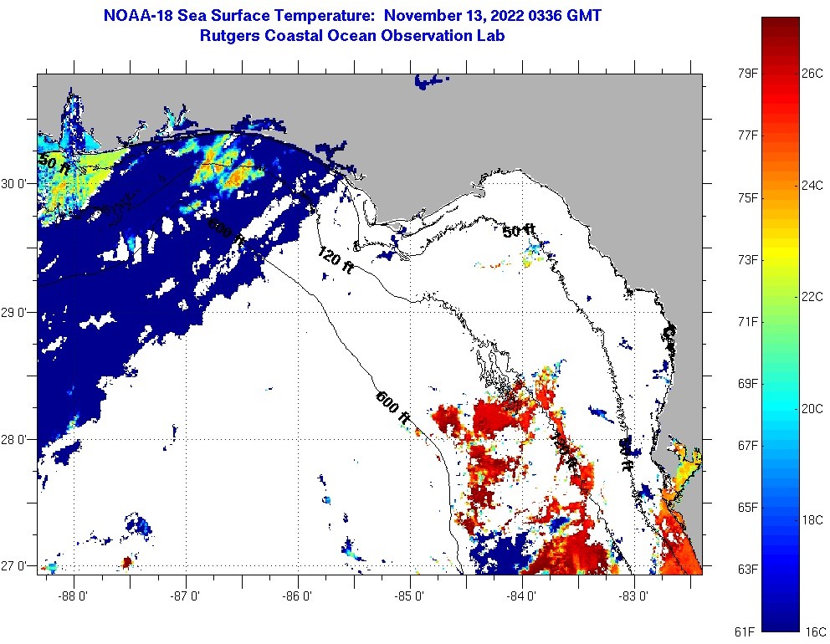
Task: Click the 22C tick label on scale
Action: click(812, 297)
